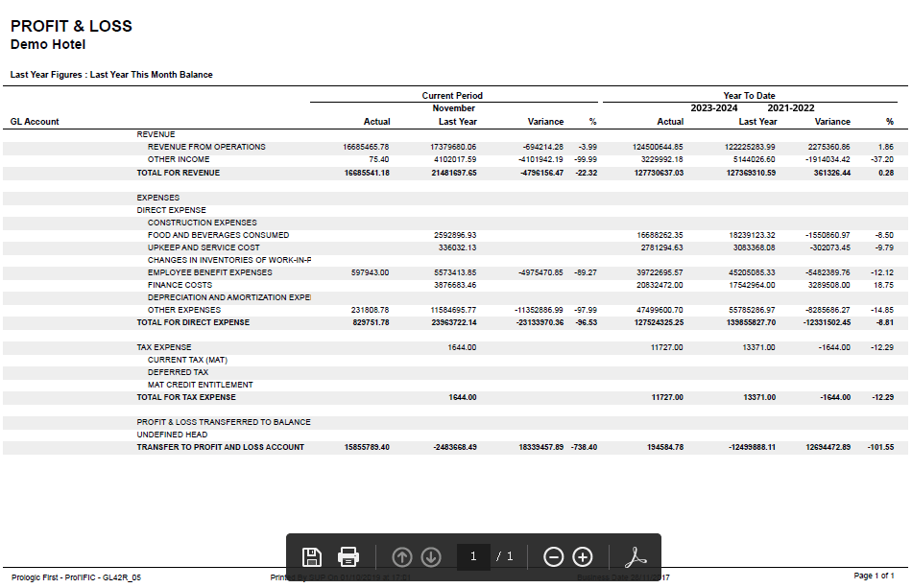Click the 'Year To Date' header
912x588 pixels.
(749, 95)
